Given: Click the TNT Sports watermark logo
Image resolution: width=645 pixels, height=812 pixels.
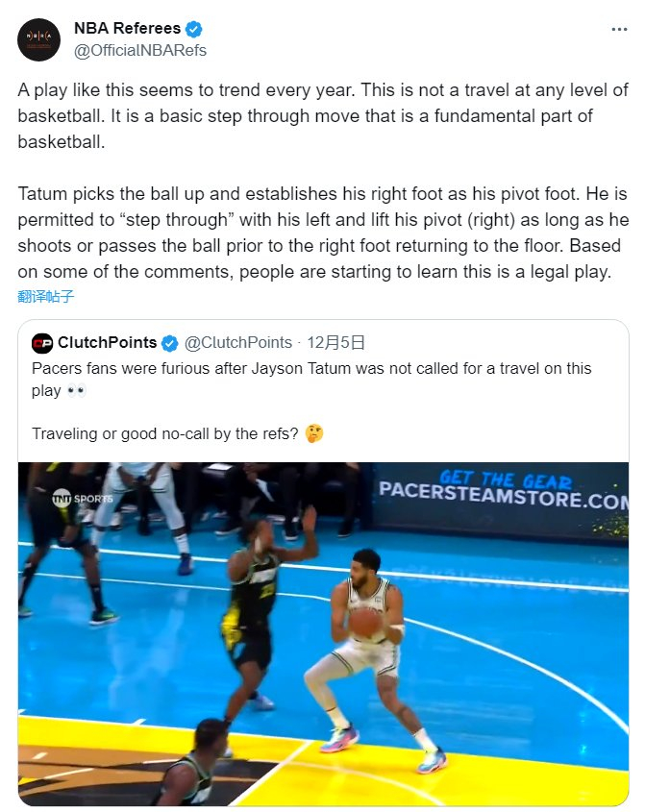Looking at the screenshot, I should point(83,499).
